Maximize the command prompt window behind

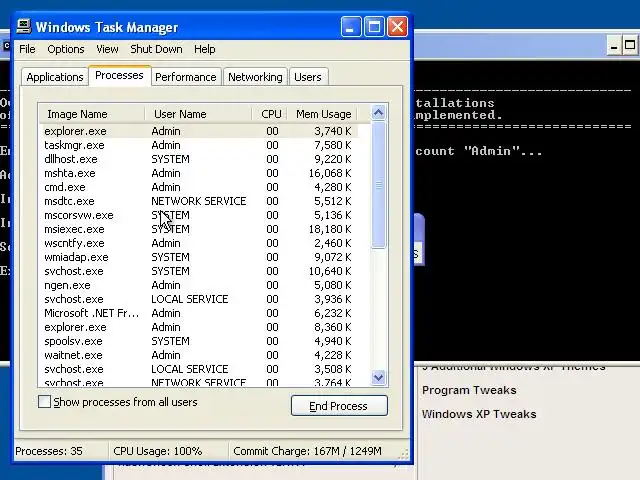point(630,45)
